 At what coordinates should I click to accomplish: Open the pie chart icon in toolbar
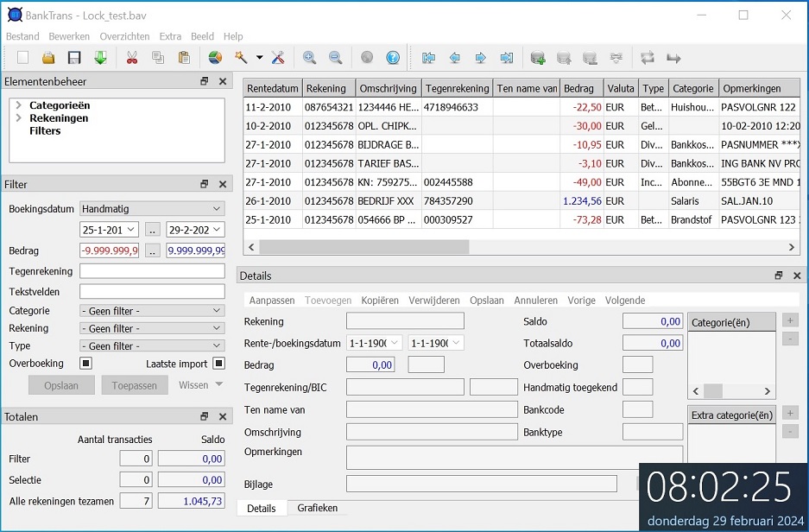click(x=215, y=58)
